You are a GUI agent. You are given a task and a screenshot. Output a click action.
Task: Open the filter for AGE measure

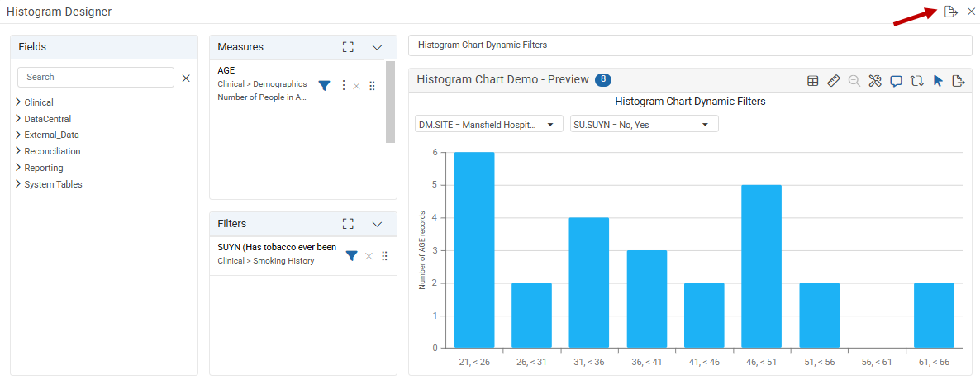click(324, 86)
